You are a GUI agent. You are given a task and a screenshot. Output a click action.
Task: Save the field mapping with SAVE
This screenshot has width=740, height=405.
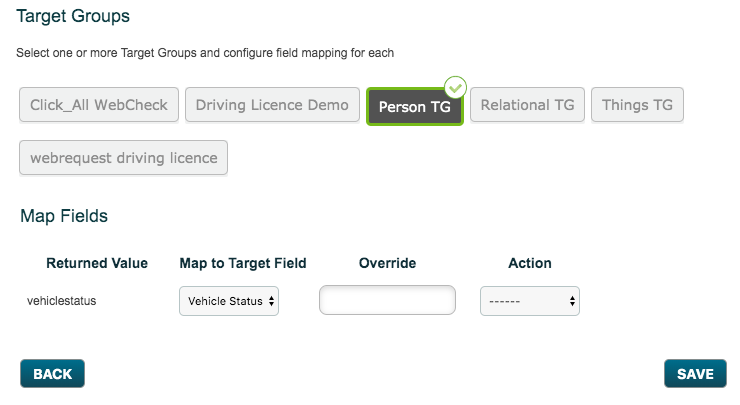(x=695, y=374)
